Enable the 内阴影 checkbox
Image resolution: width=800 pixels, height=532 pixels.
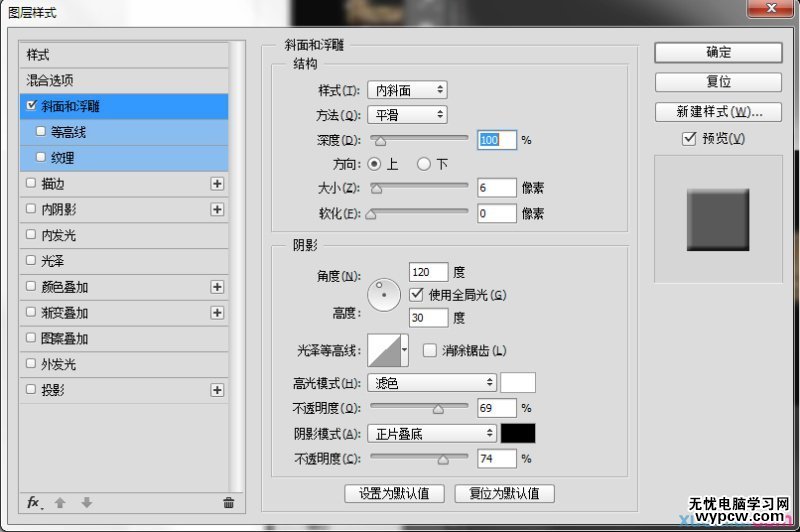click(31, 209)
